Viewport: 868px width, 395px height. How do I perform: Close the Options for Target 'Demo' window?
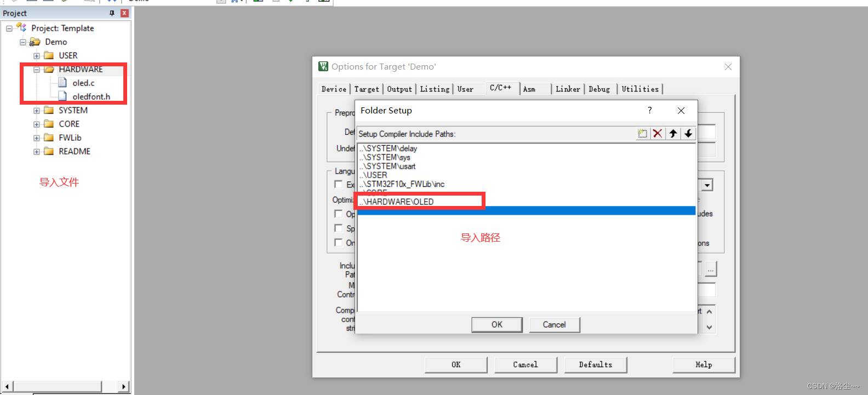pyautogui.click(x=728, y=67)
